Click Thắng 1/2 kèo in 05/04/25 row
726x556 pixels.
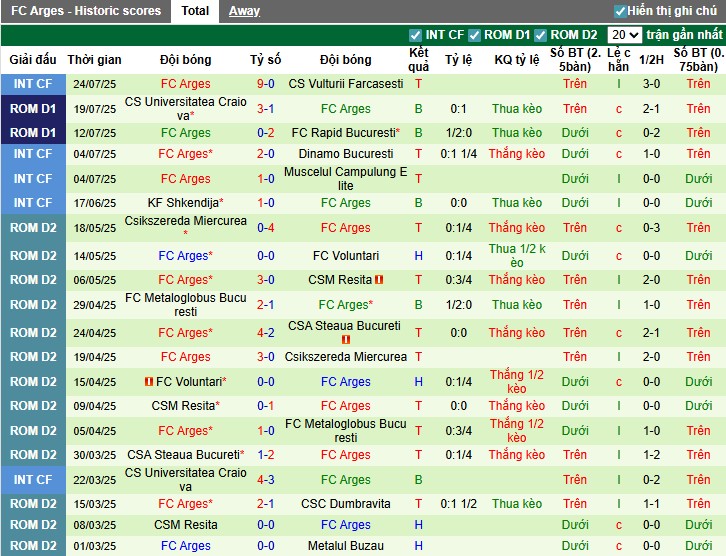point(517,431)
